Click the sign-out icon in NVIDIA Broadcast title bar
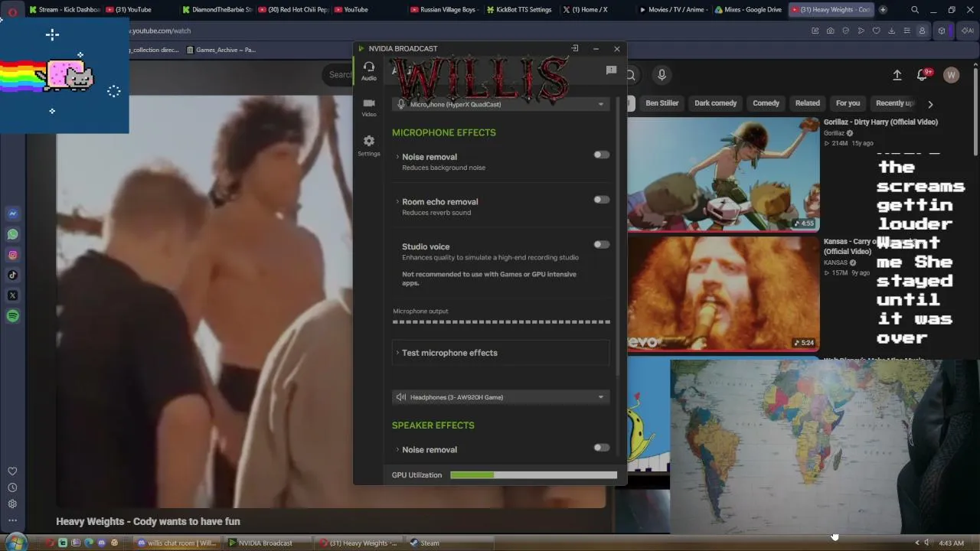Screen dimensions: 980x551 tap(575, 48)
